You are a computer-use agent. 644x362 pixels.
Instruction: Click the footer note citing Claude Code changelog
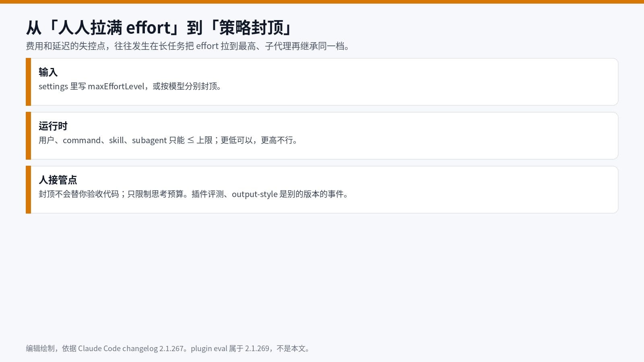tap(168, 348)
